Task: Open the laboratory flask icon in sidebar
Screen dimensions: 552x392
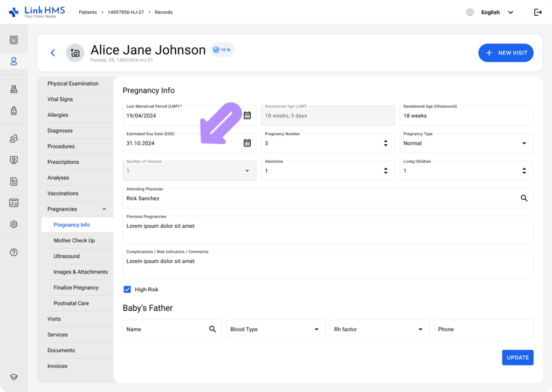Action: click(14, 89)
